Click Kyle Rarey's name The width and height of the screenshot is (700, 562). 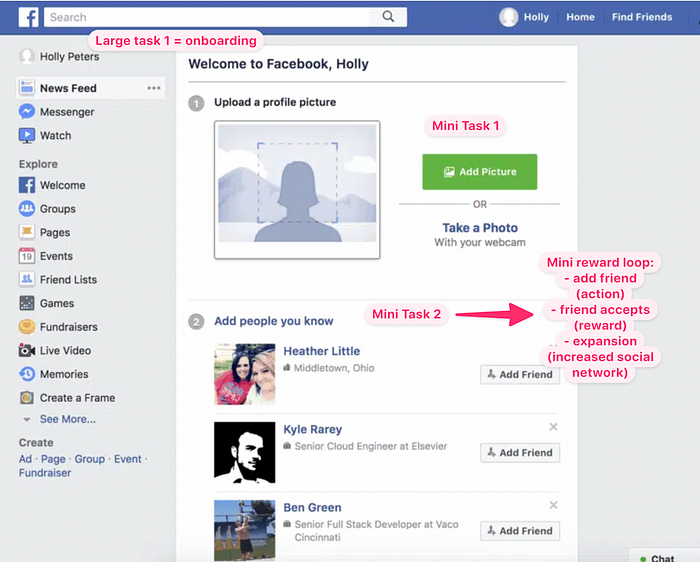pos(312,429)
